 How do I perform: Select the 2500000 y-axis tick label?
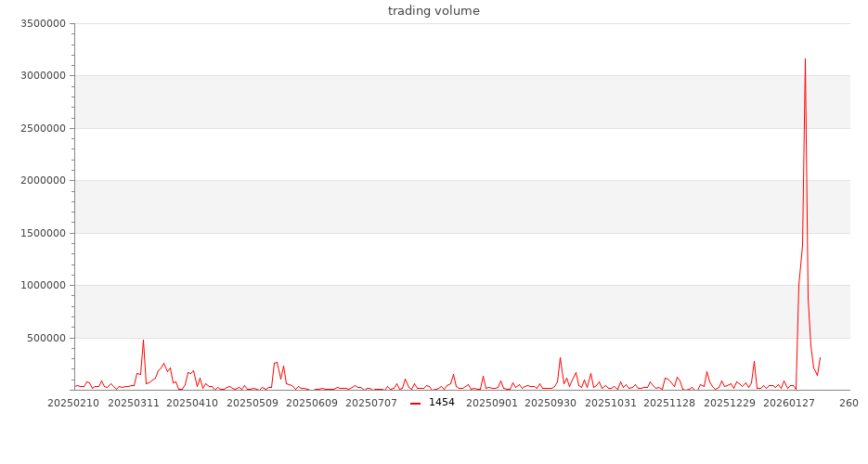coord(45,128)
